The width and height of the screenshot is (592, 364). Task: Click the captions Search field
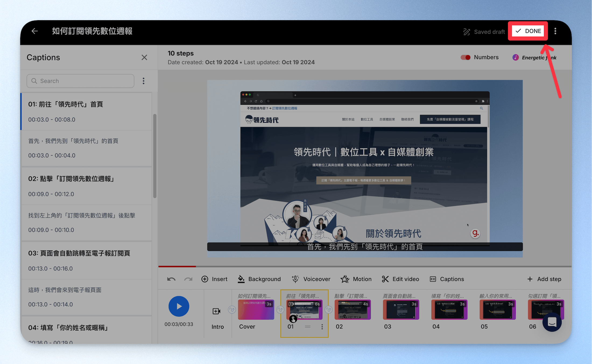tap(80, 81)
